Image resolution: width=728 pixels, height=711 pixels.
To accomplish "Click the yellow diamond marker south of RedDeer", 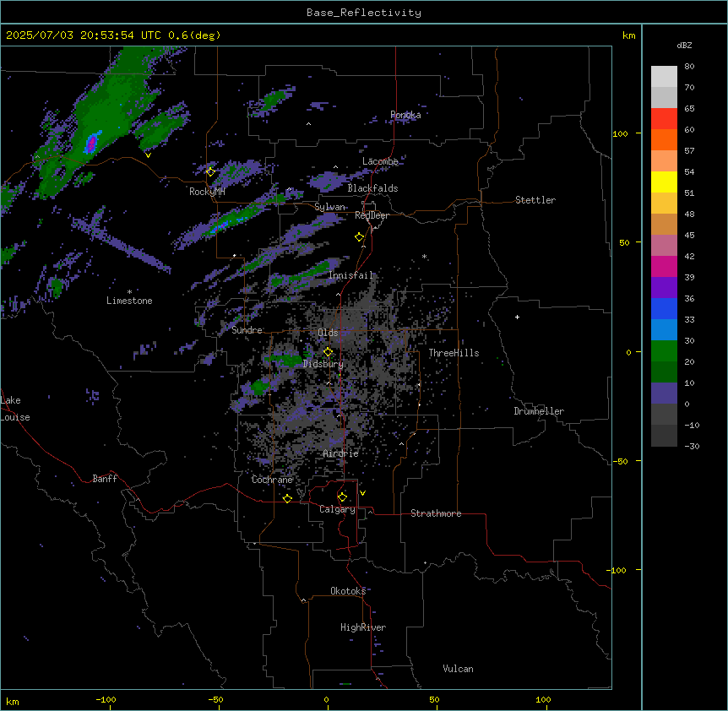I will (x=359, y=237).
